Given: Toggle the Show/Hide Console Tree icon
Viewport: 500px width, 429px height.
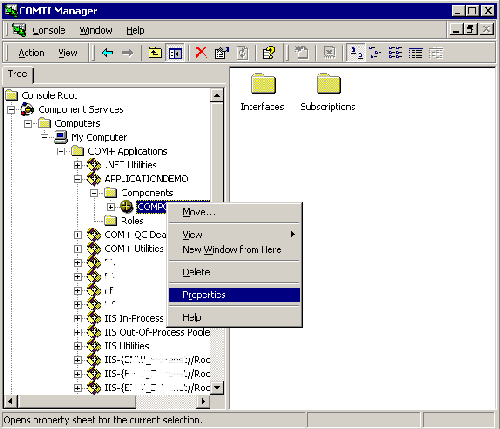Looking at the screenshot, I should click(175, 53).
